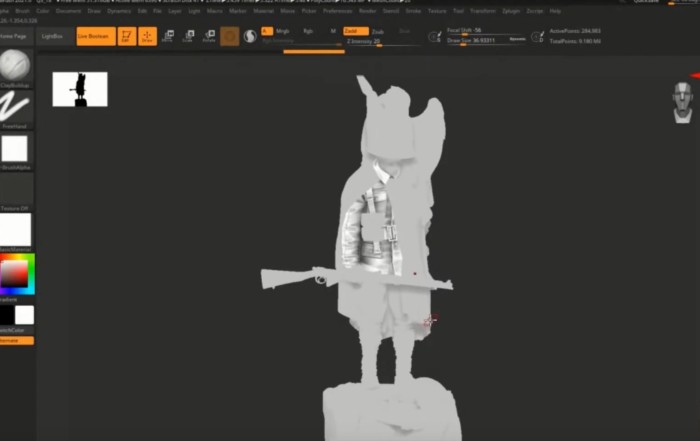Viewport: 700px width, 441px height.
Task: Open the material selector swatch
Action: point(15,229)
